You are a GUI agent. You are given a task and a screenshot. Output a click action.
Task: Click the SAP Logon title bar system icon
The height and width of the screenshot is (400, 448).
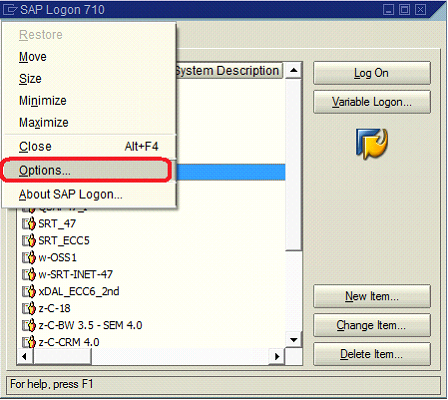[9, 10]
